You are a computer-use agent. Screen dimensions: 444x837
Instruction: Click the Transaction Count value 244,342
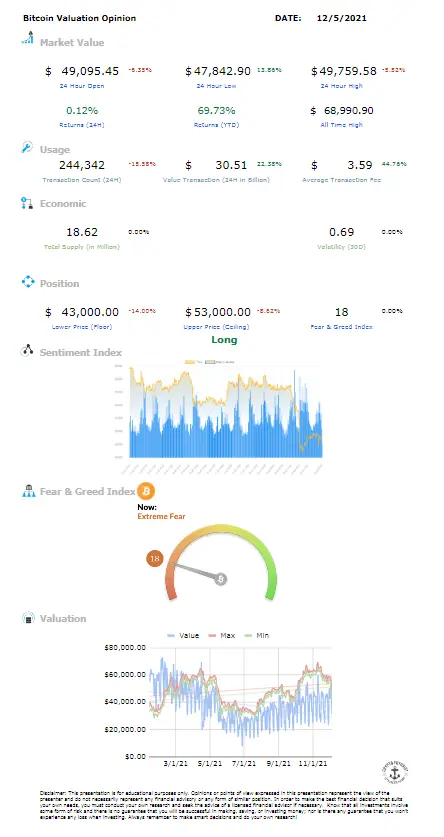tap(82, 165)
